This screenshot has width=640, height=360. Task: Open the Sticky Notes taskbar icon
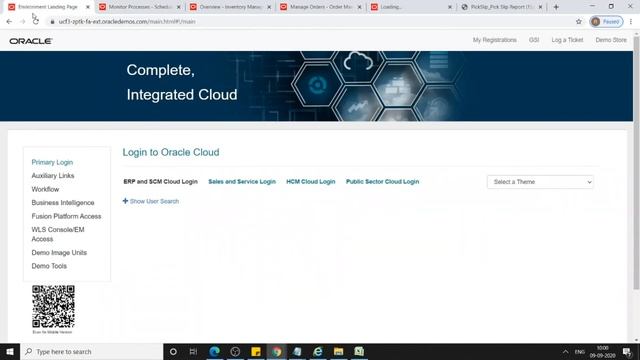click(x=256, y=351)
